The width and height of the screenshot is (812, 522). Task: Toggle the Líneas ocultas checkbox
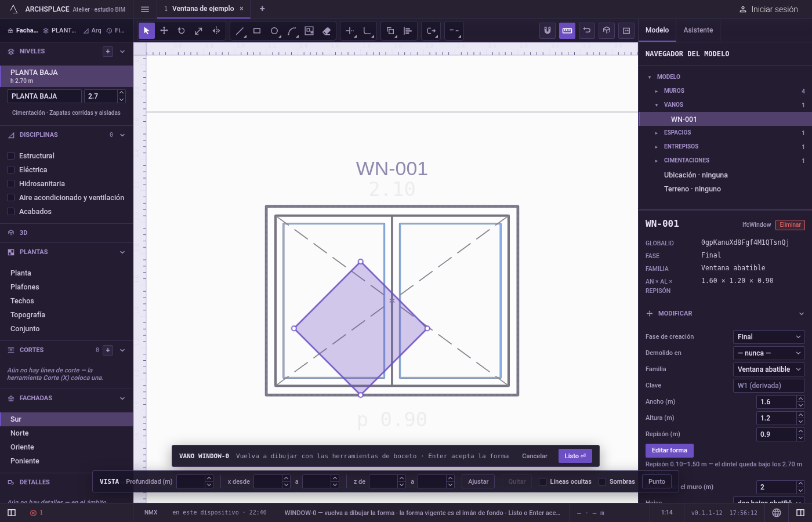pyautogui.click(x=542, y=481)
